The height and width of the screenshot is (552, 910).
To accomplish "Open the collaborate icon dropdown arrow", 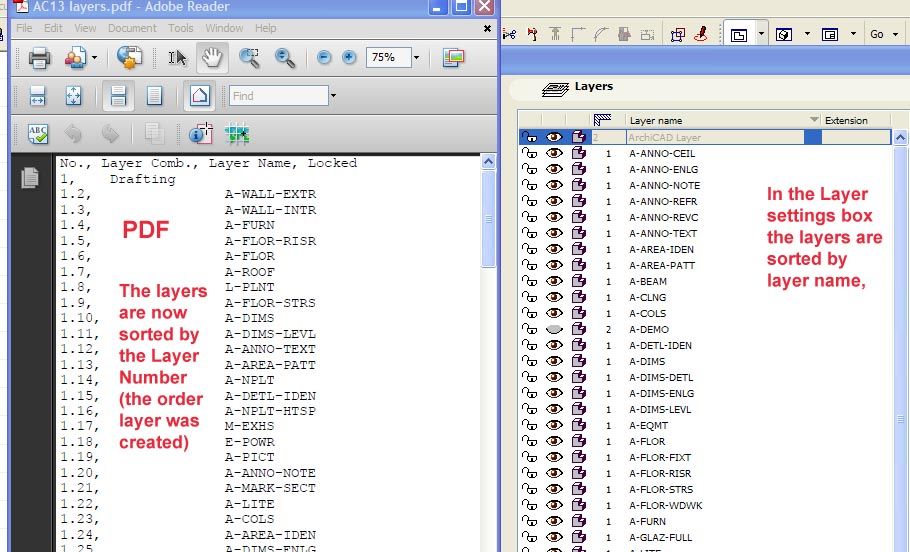I will (x=95, y=57).
